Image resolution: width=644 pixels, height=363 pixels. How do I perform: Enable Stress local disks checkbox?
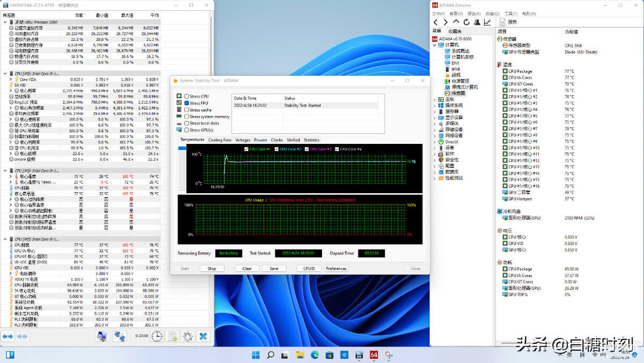tap(187, 123)
